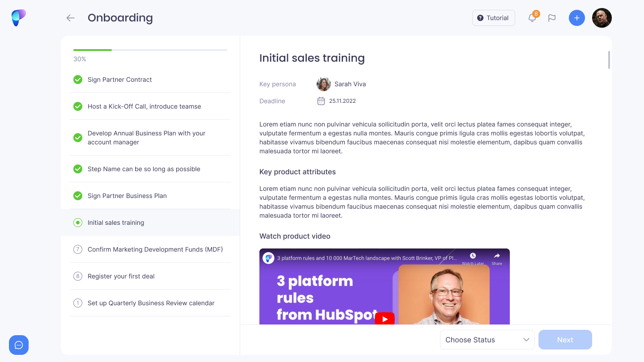
Task: Toggle the Sign Partner Contract checkmark
Action: (x=78, y=80)
